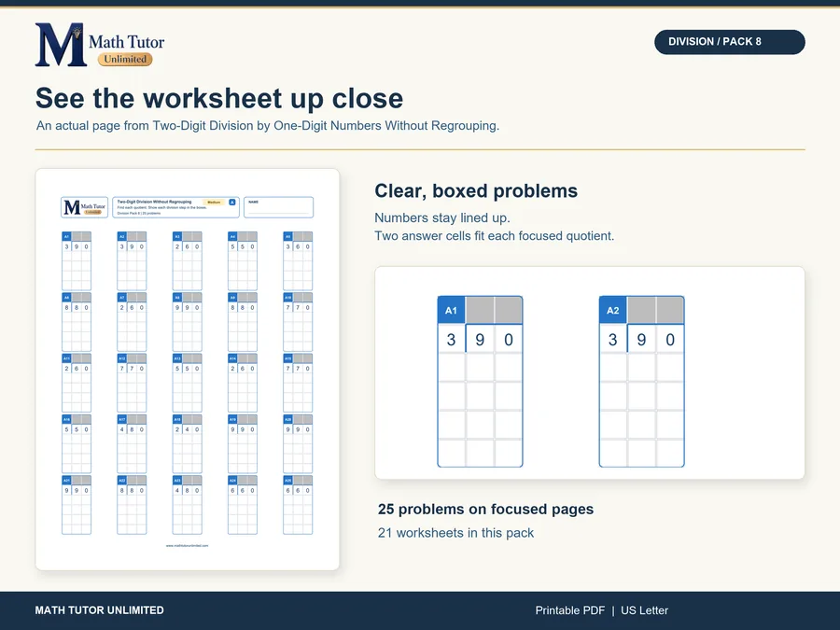Select problem A6 on the worksheet page
The image size is (840, 630).
[77, 322]
